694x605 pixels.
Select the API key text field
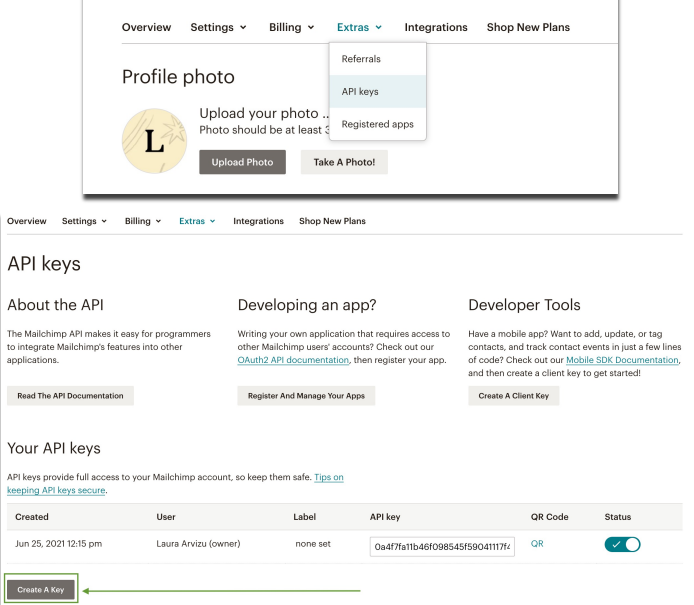click(442, 547)
